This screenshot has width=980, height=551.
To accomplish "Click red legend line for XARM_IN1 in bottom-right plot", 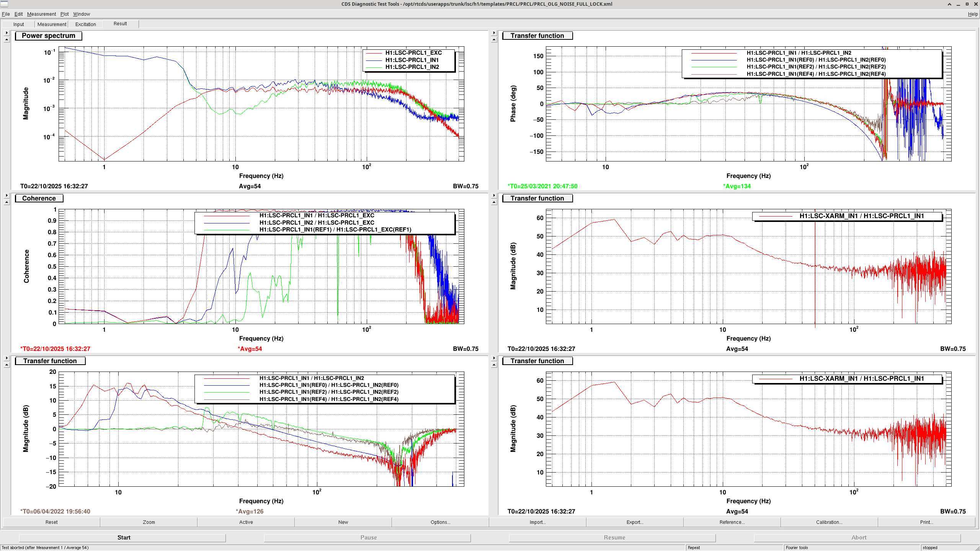I will 775,379.
